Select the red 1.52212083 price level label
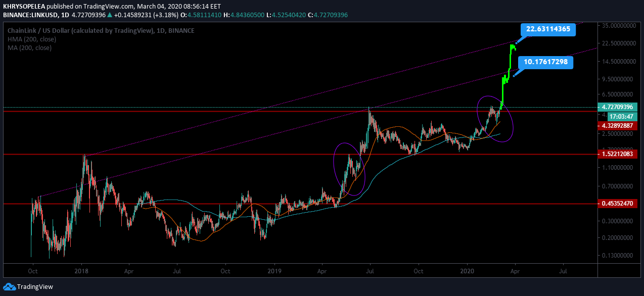The width and height of the screenshot is (644, 296). 617,154
